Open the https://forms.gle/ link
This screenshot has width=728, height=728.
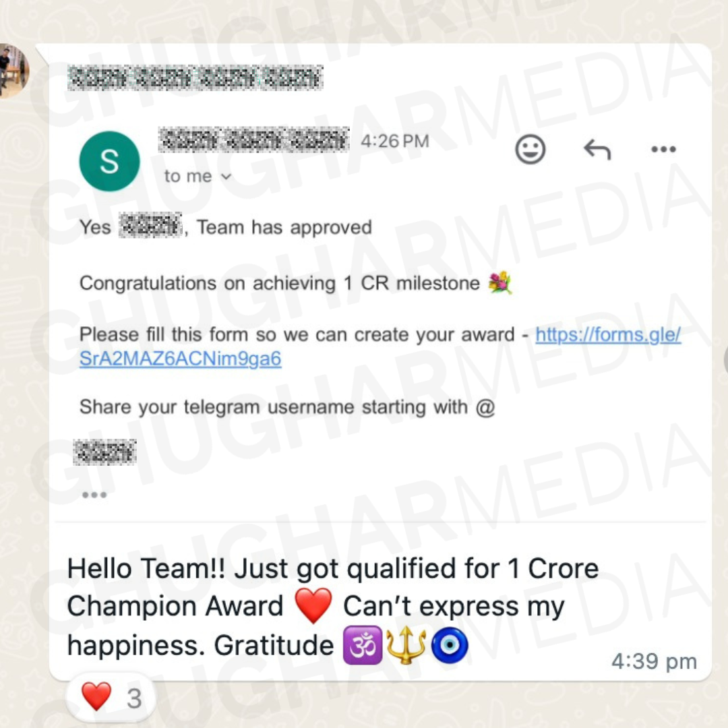[x=608, y=334]
